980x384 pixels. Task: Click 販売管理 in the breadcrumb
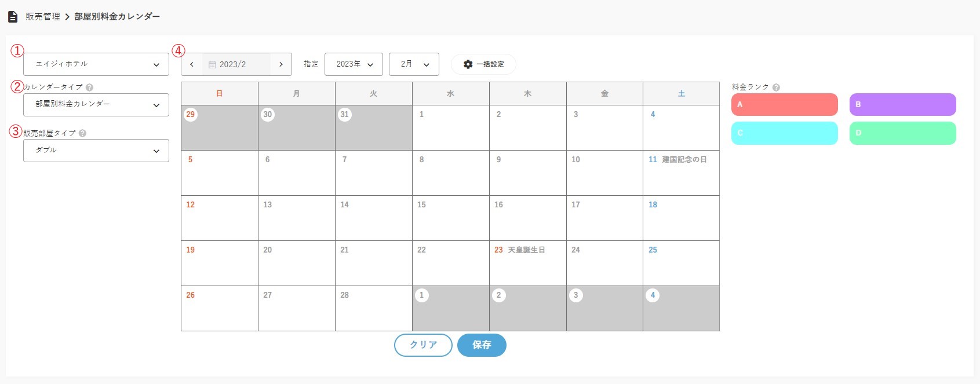(x=43, y=17)
